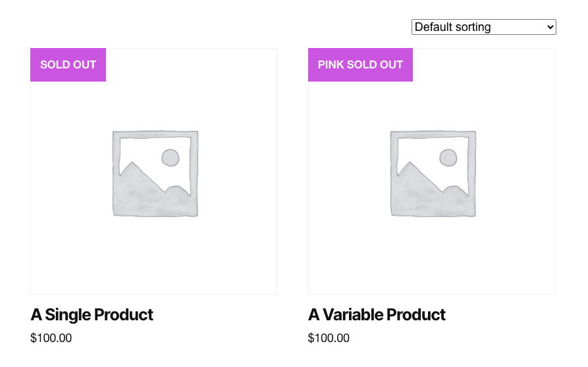Click empty thumbnail area below Single Product placeholder
The height and width of the screenshot is (367, 588).
tap(153, 260)
